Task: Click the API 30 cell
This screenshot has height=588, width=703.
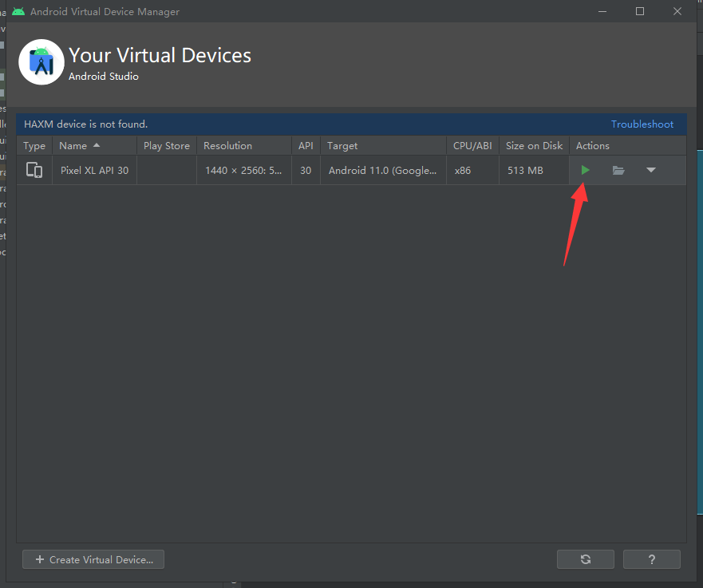Action: point(306,170)
